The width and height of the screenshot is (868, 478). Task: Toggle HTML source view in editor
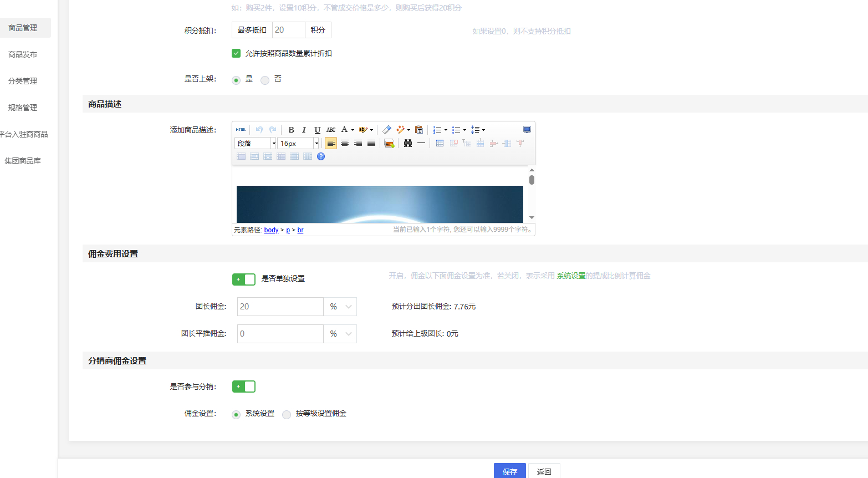241,130
